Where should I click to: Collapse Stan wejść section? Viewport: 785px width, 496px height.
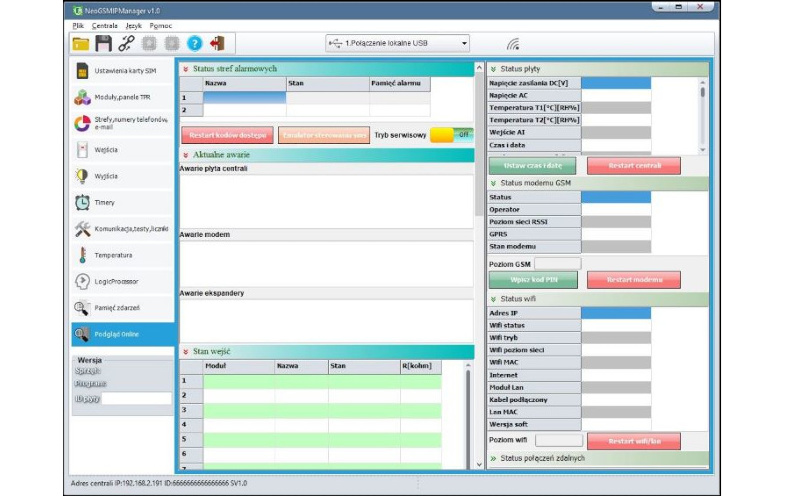click(x=186, y=352)
